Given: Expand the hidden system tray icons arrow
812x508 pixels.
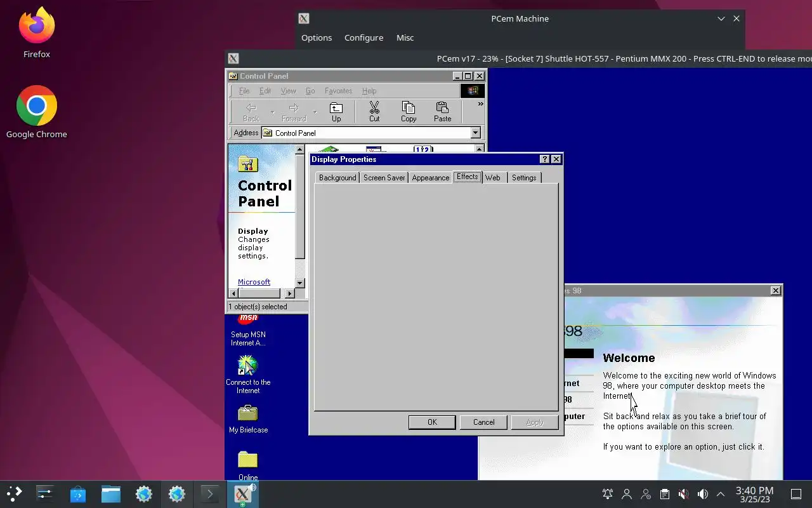Looking at the screenshot, I should coord(721,494).
